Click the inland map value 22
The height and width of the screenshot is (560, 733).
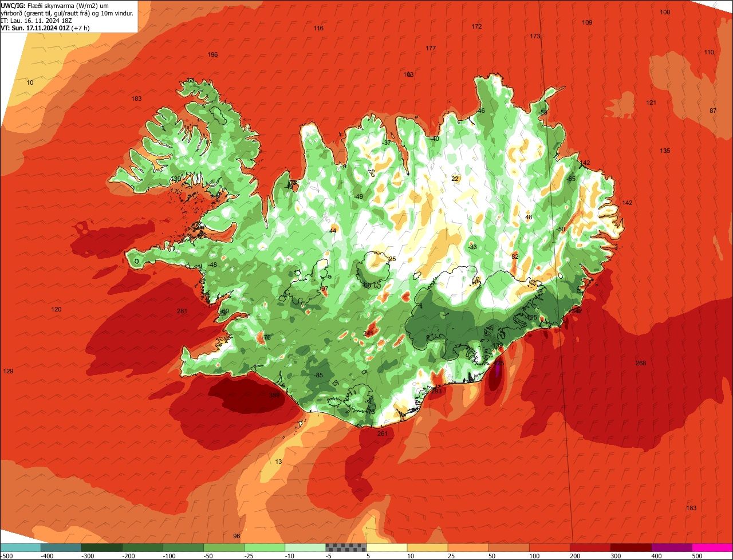(x=455, y=179)
